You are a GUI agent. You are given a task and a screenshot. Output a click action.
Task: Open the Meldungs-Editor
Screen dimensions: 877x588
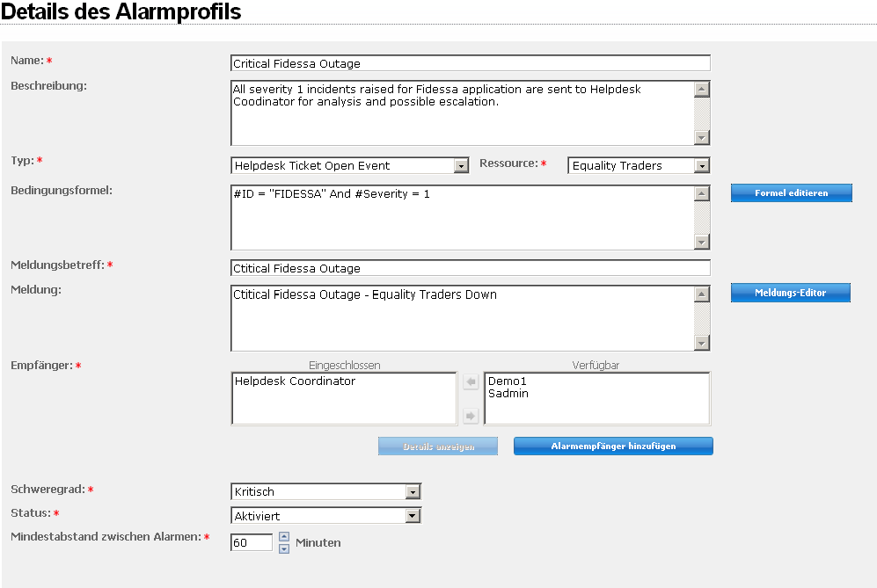pyautogui.click(x=790, y=294)
